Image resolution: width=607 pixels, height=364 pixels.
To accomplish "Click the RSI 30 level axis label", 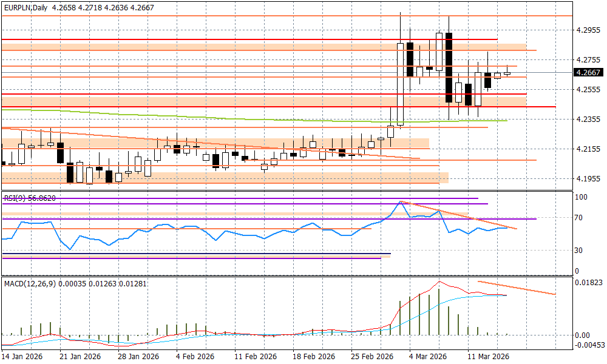I will coord(580,250).
